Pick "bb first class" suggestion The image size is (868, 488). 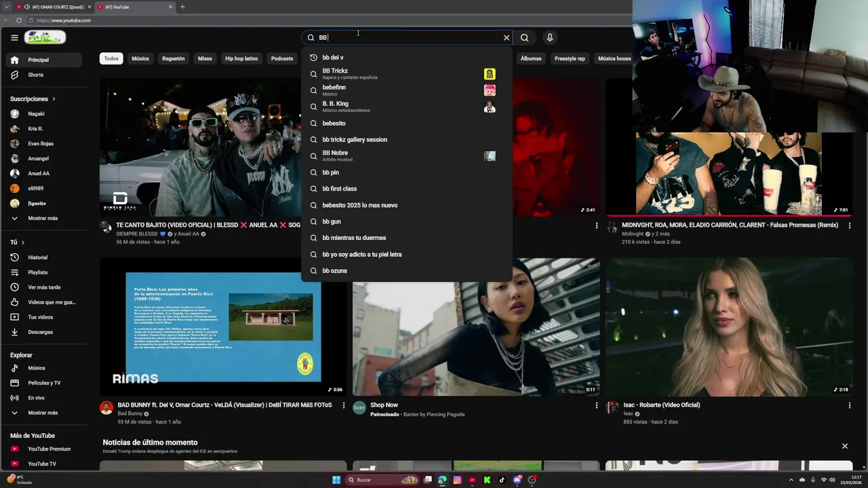point(406,188)
